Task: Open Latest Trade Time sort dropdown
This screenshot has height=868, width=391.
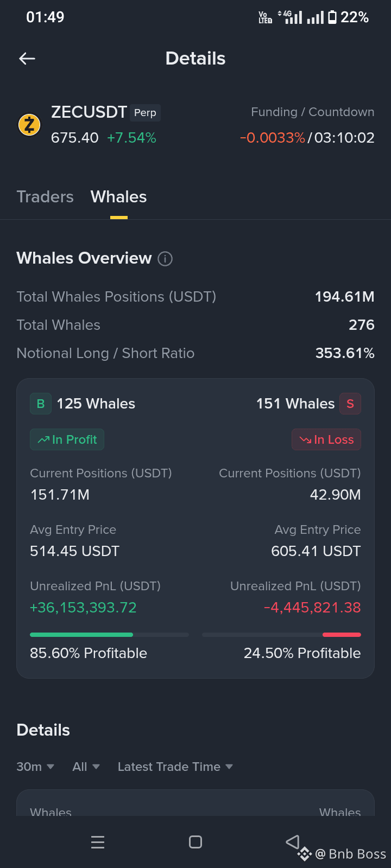Action: [x=175, y=767]
